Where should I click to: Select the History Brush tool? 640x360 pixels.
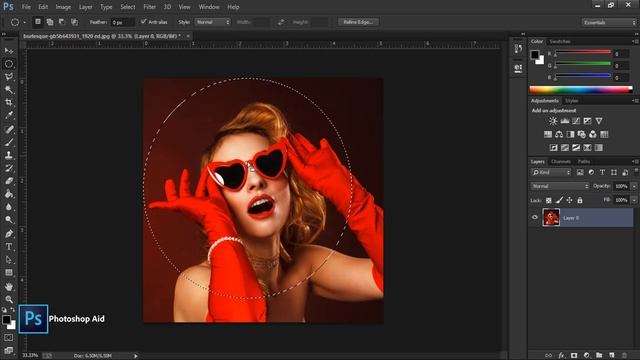click(9, 168)
